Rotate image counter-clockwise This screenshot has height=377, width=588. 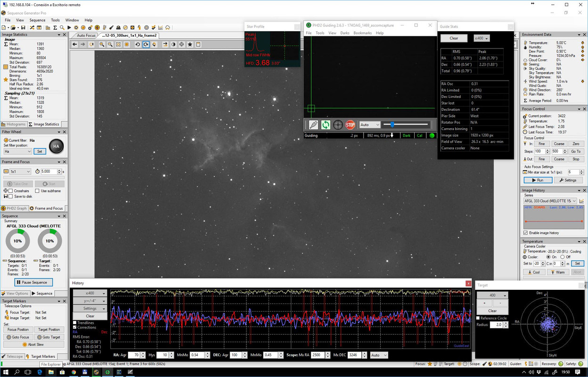coord(138,44)
